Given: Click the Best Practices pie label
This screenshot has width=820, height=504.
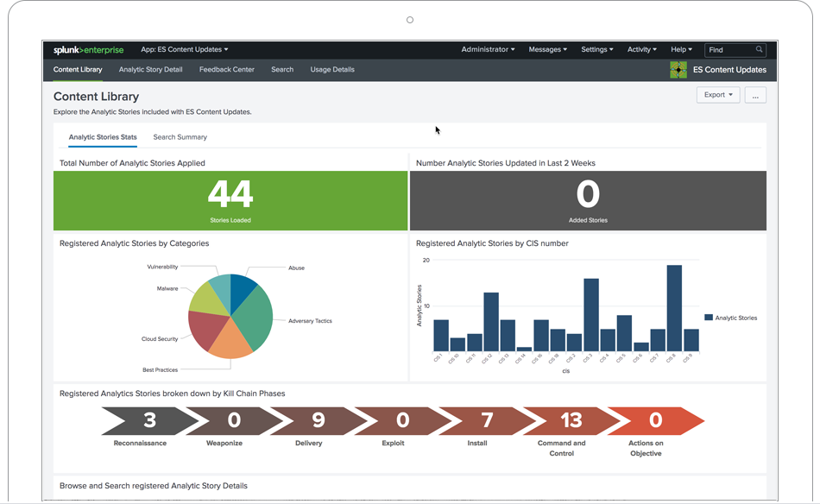Looking at the screenshot, I should pyautogui.click(x=160, y=369).
